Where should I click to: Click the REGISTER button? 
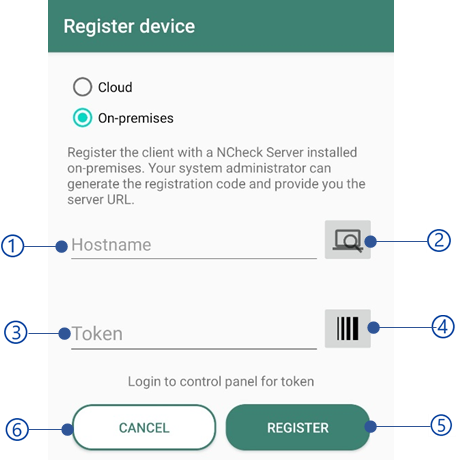(298, 427)
